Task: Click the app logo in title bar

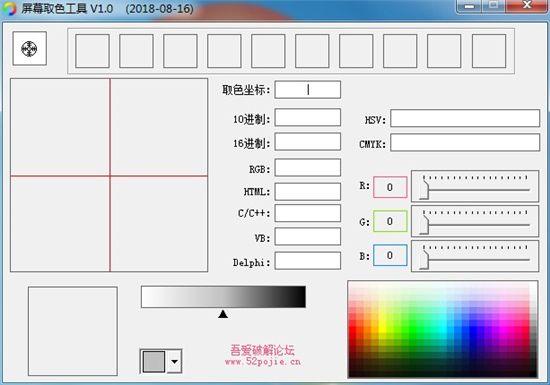Action: [x=10, y=8]
